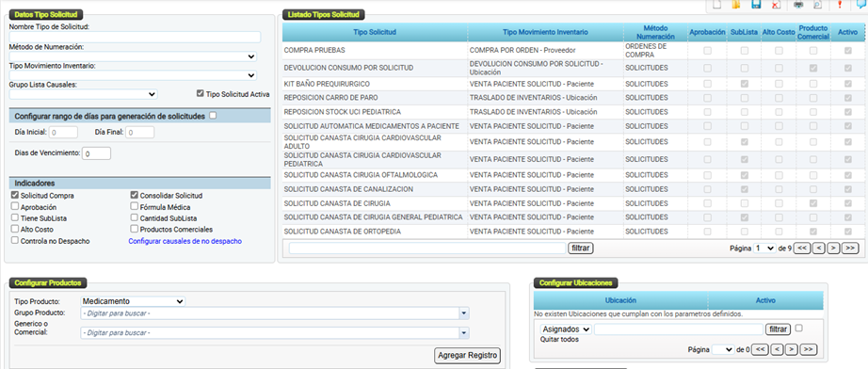The image size is (868, 369).
Task: Click the Nombre Tipo de Solicitud field
Action: (135, 37)
